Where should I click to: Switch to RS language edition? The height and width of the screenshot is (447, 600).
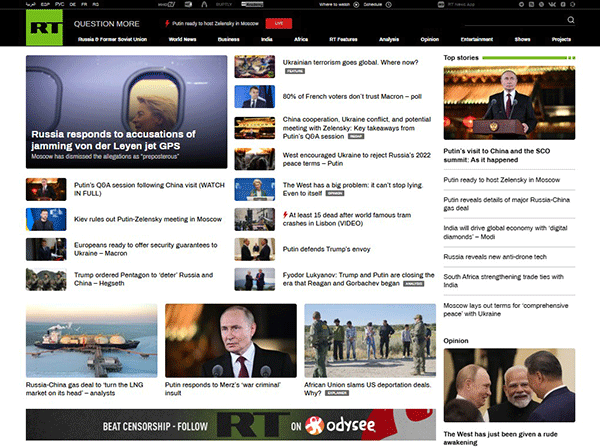pos(96,5)
